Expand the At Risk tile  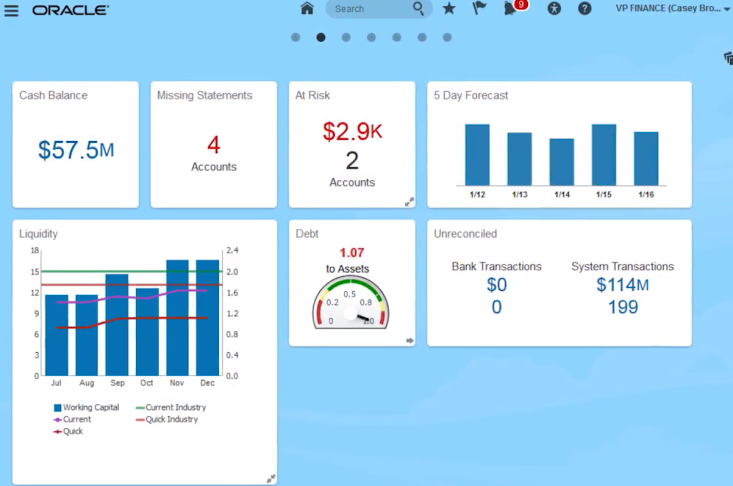pos(408,201)
